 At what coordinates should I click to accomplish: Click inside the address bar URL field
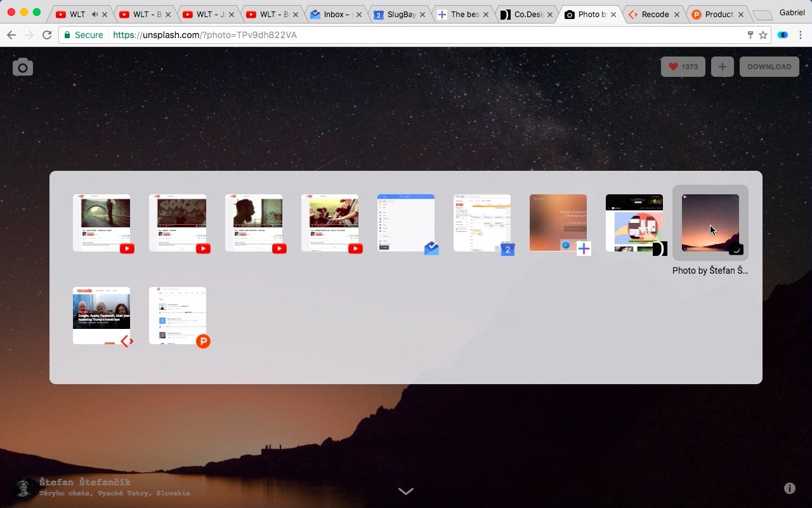click(x=254, y=35)
